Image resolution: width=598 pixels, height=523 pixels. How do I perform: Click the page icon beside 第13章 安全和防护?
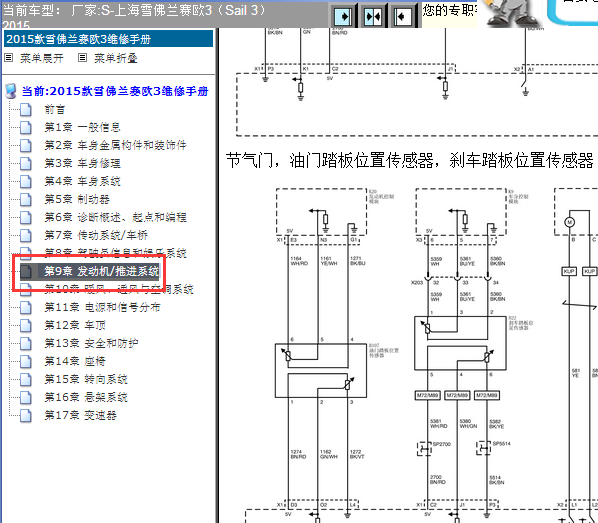(x=26, y=343)
